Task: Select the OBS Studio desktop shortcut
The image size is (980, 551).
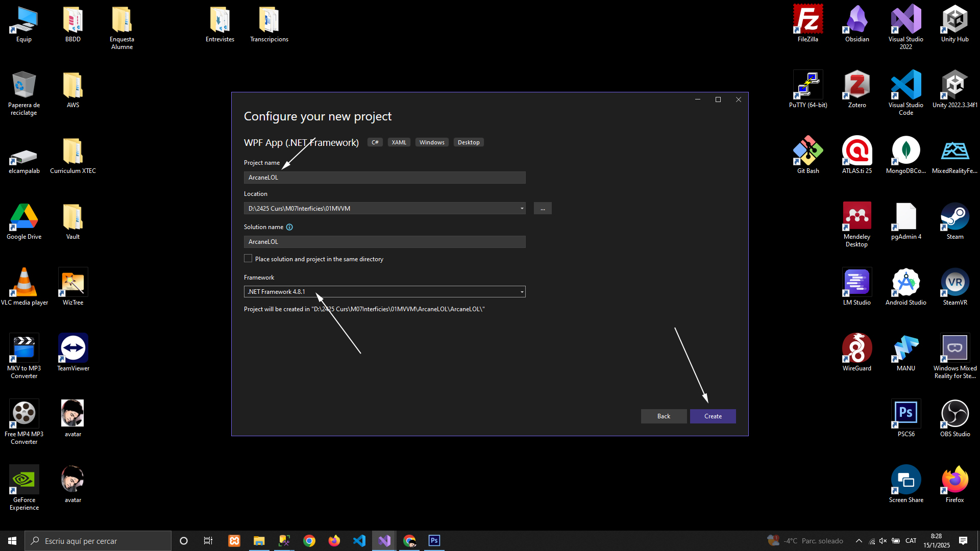Action: pos(954,418)
